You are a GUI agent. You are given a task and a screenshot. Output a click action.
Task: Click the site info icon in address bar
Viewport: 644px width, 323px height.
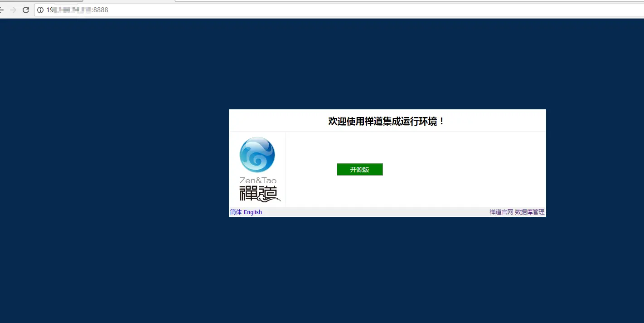point(40,10)
